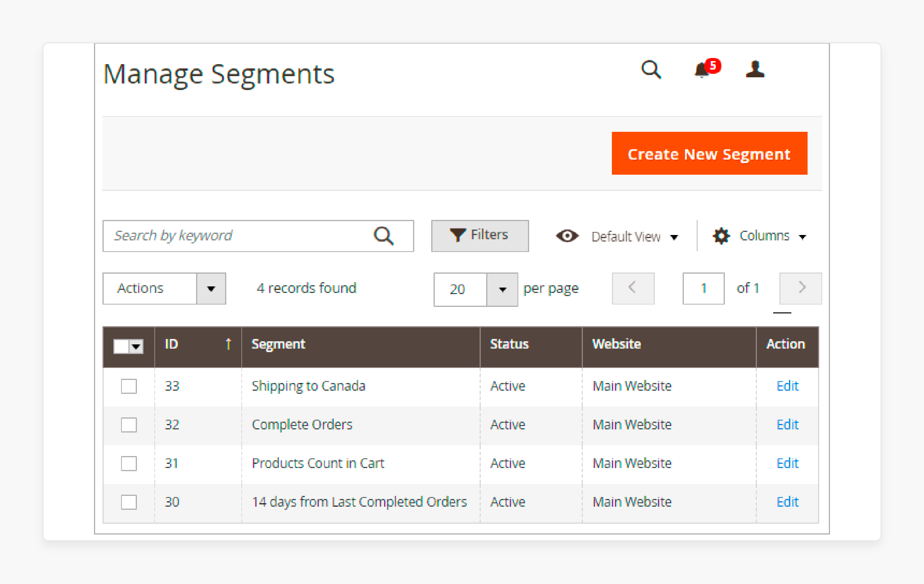Click the Manage Segments page title

tap(219, 74)
